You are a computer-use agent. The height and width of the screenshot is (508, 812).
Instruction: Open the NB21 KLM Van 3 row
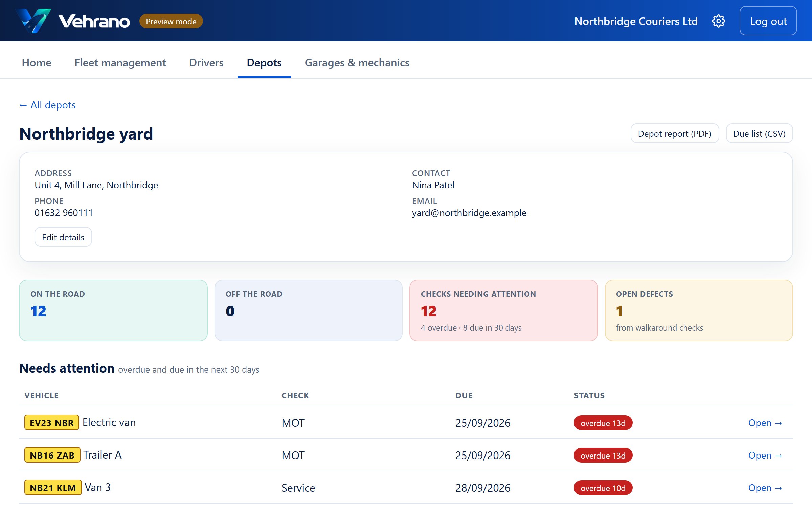[765, 488]
